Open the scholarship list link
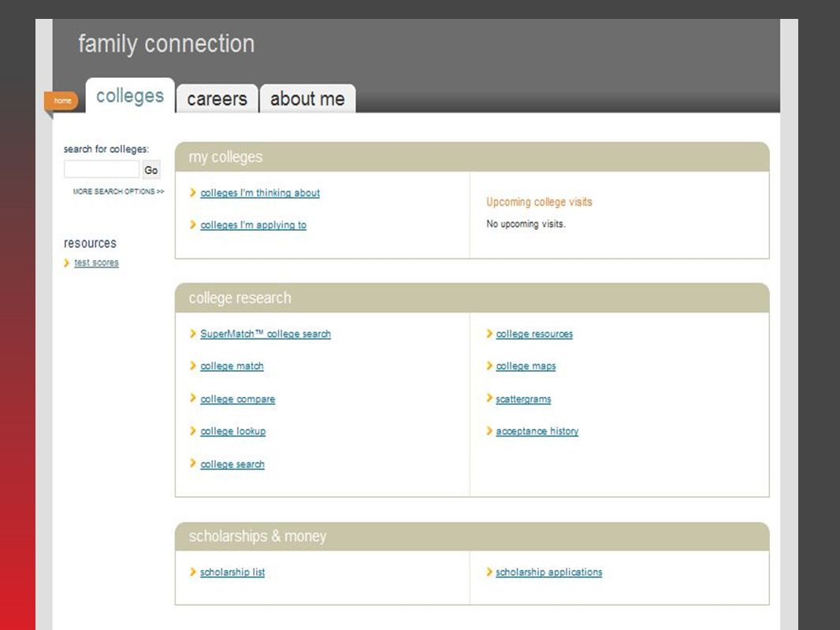840x630 pixels. tap(232, 573)
